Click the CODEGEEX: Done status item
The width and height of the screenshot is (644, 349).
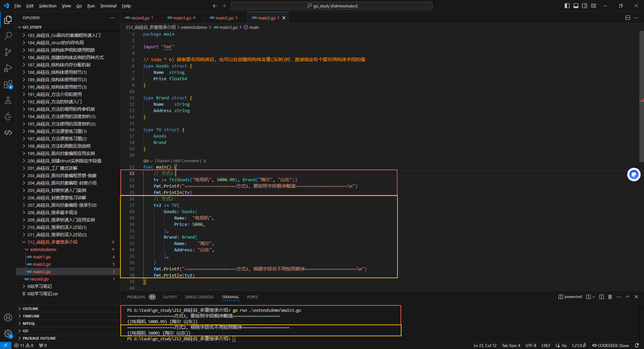[x=610, y=346]
